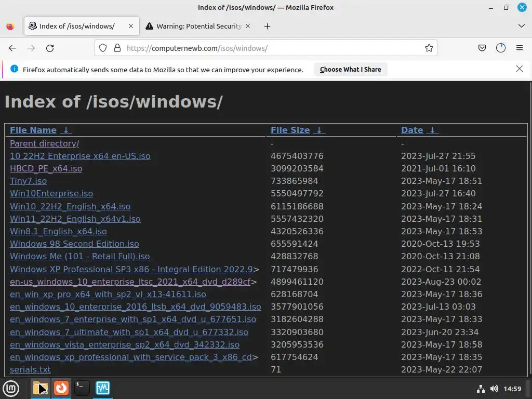Image resolution: width=532 pixels, height=399 pixels.
Task: Click file size value 4675403776
Action: point(297,156)
